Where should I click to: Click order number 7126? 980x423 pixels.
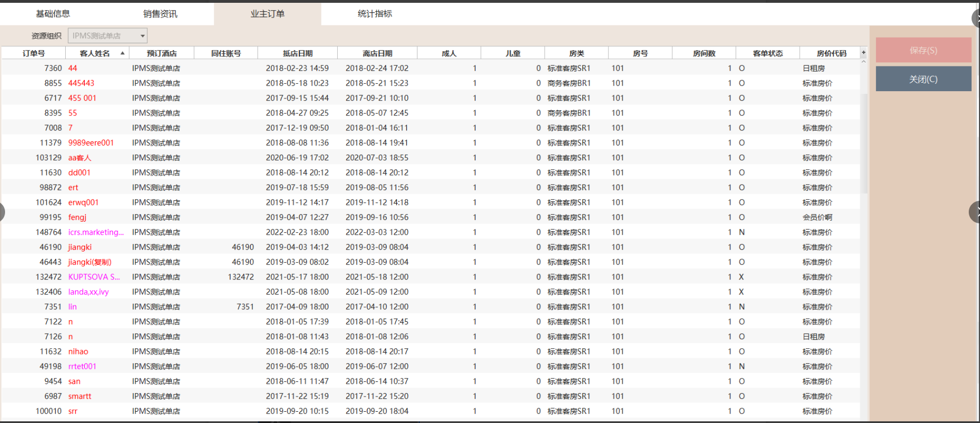(53, 336)
